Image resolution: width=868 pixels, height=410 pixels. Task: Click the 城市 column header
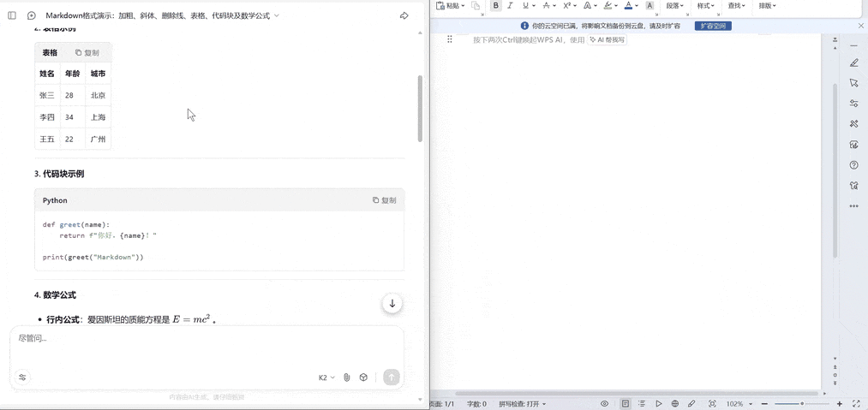[x=98, y=74]
